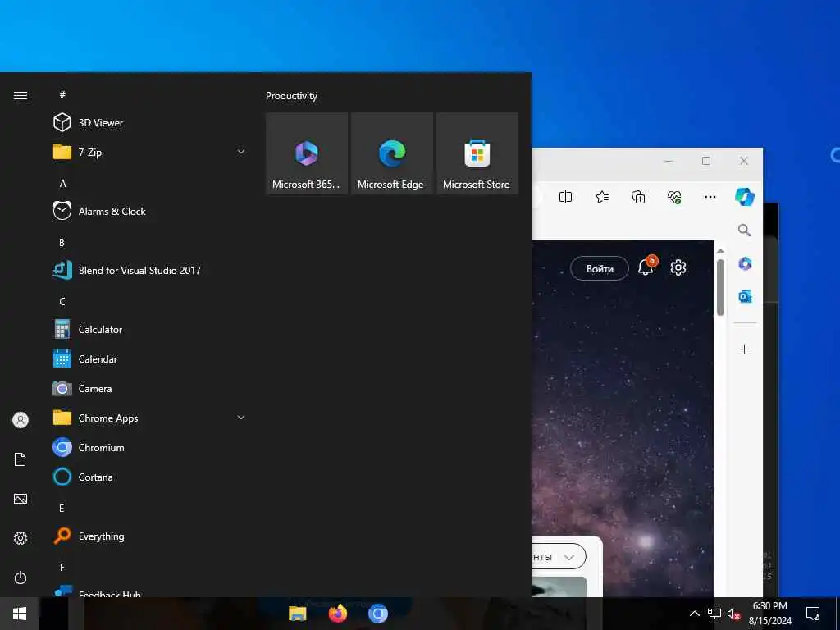Open the user account icon in Start

pyautogui.click(x=21, y=420)
